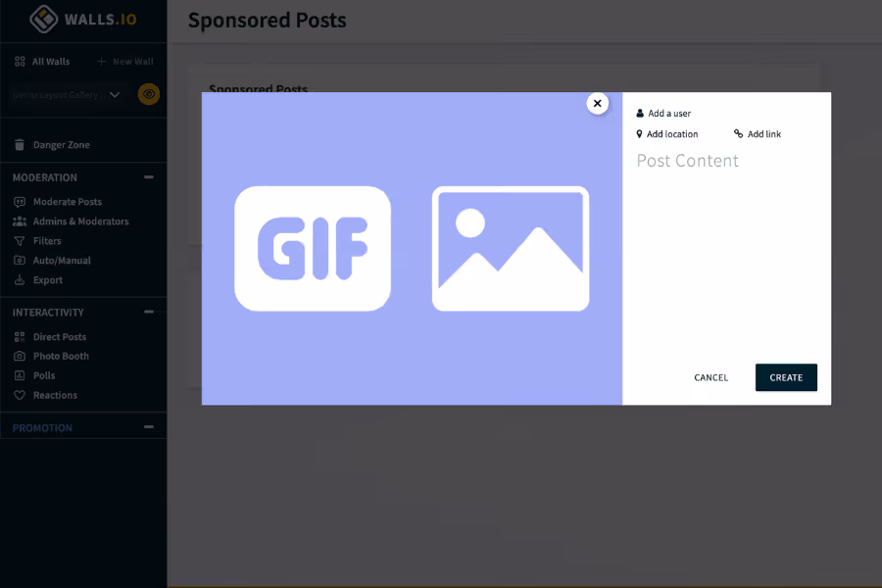Click the Danger Zone trash icon
The width and height of the screenshot is (882, 588).
[x=20, y=145]
